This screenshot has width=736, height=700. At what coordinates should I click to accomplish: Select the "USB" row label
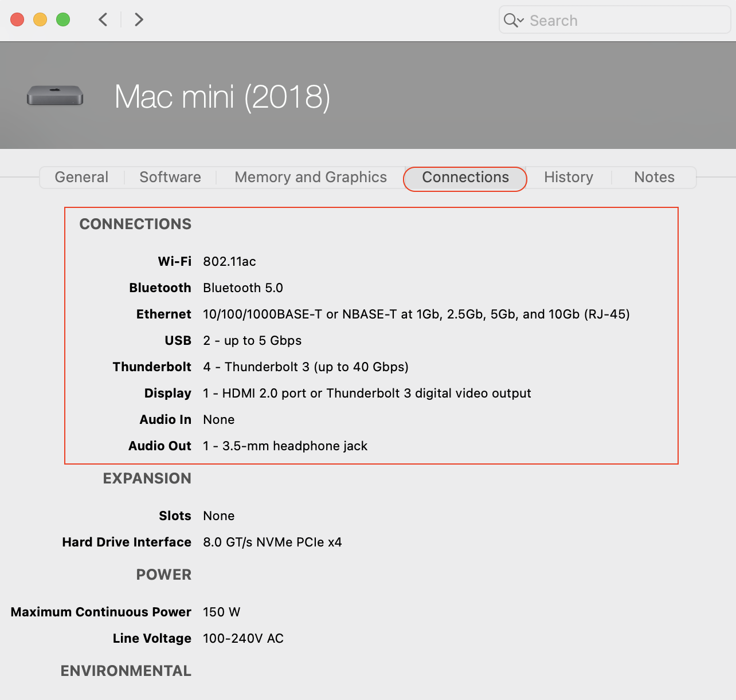[x=178, y=340]
